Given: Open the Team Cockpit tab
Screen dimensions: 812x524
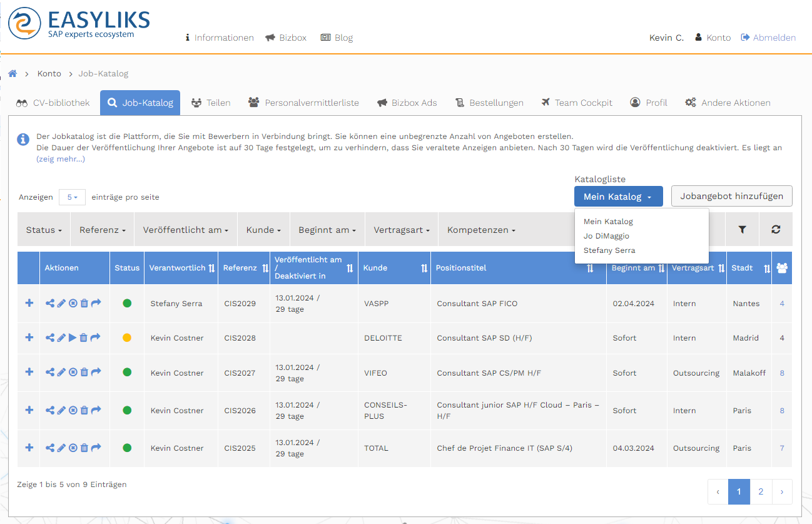Looking at the screenshot, I should (577, 103).
